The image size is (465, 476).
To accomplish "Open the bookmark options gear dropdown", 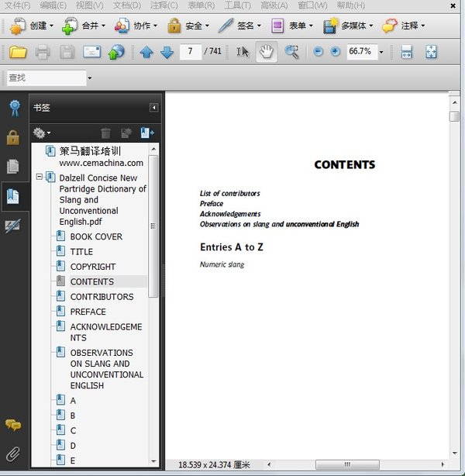I will (42, 133).
